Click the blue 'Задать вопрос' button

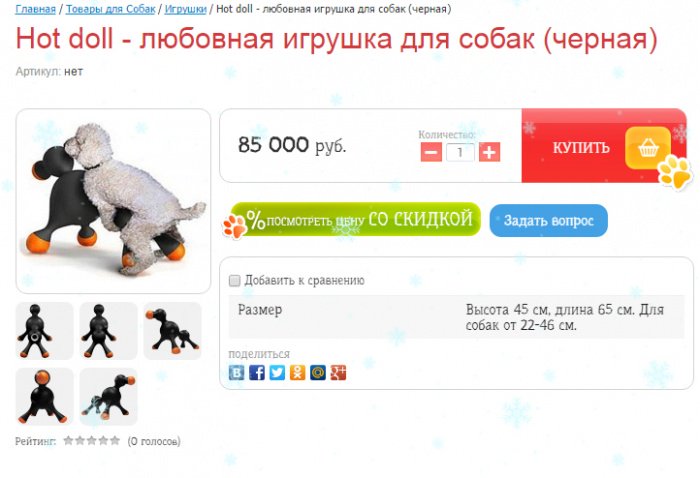[549, 220]
